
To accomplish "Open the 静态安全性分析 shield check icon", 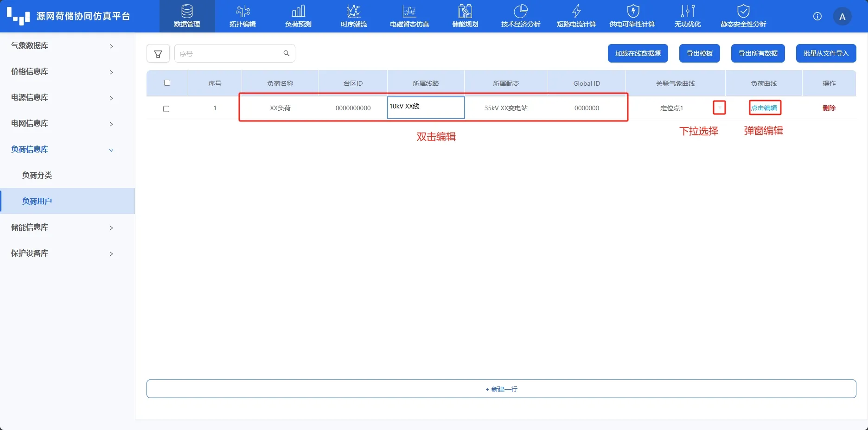I will coord(743,11).
